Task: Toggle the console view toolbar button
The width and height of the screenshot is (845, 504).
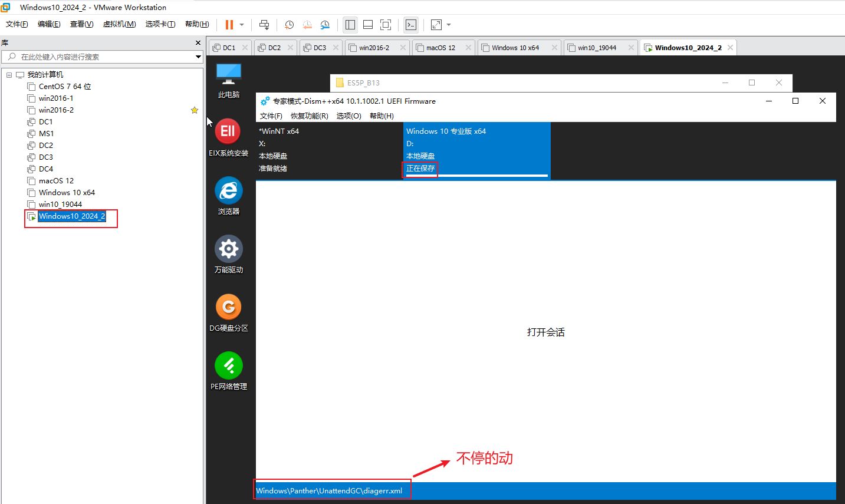Action: coord(411,25)
